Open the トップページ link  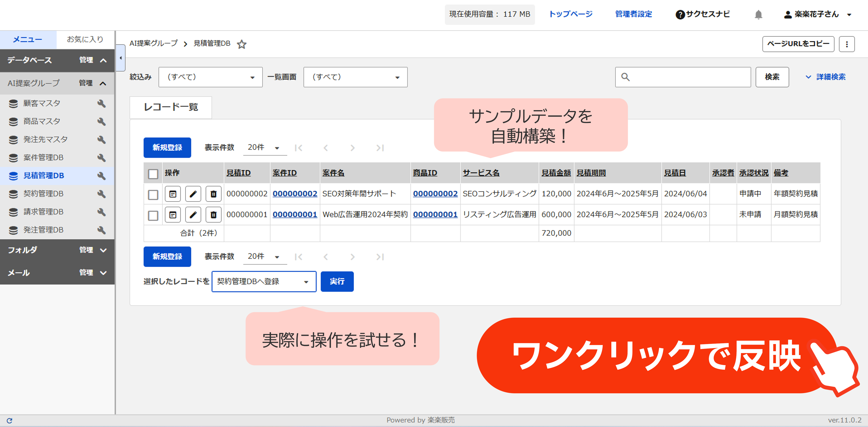[x=571, y=14]
